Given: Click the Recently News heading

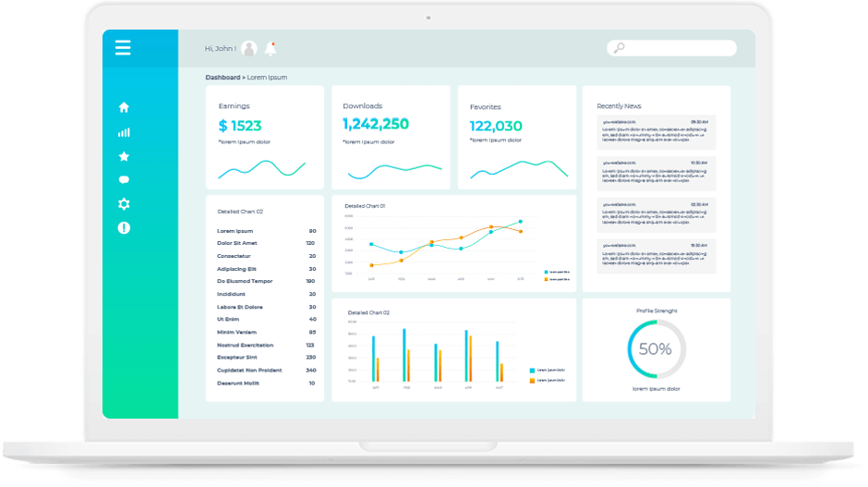Looking at the screenshot, I should 619,106.
